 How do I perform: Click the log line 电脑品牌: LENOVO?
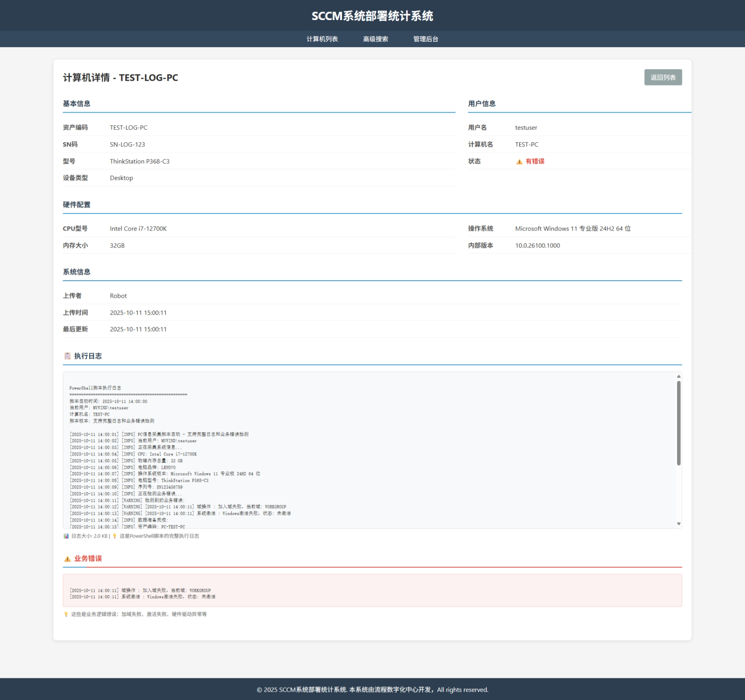122,467
